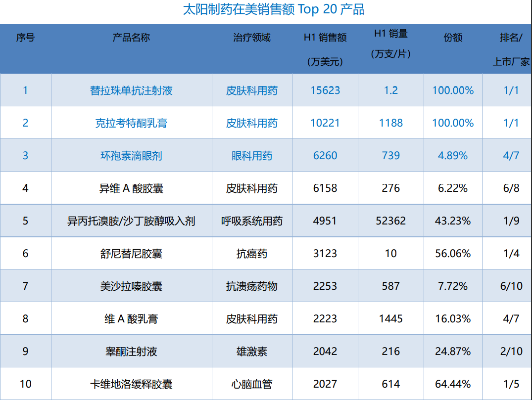
Task: Click the 4.89% share link
Action: 452,156
